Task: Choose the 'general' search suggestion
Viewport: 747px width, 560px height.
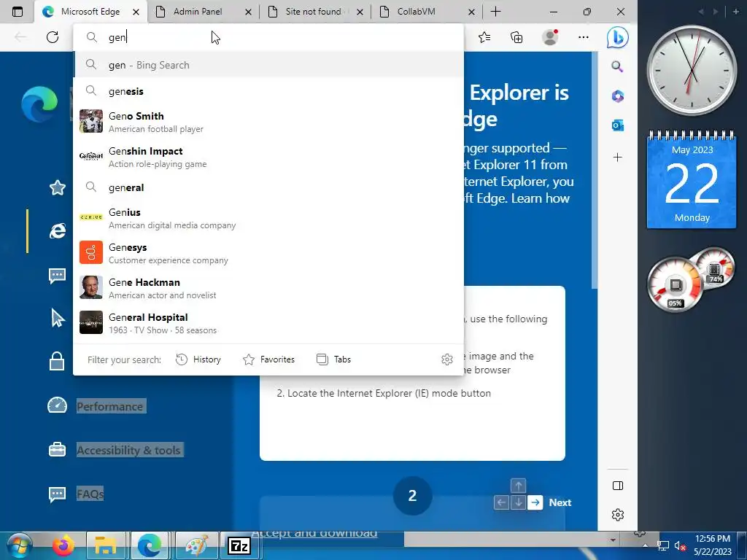Action: point(269,187)
